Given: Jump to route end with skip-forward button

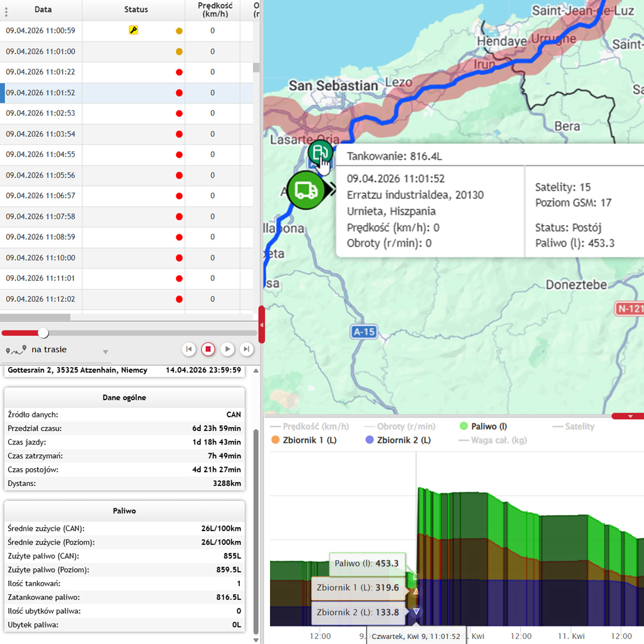Looking at the screenshot, I should [246, 349].
